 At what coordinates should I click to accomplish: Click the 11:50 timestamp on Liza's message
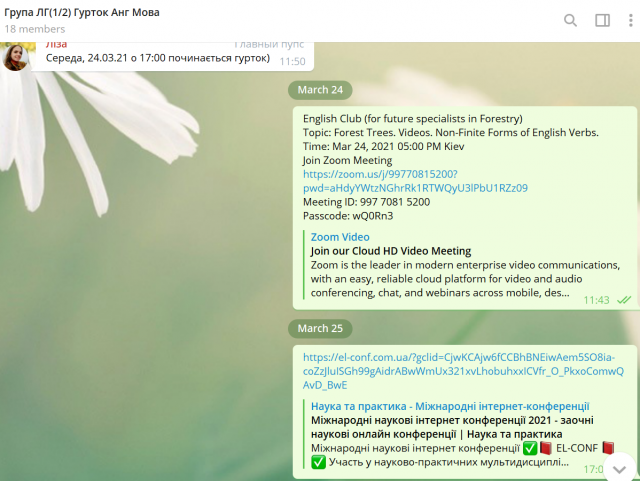[x=292, y=61]
